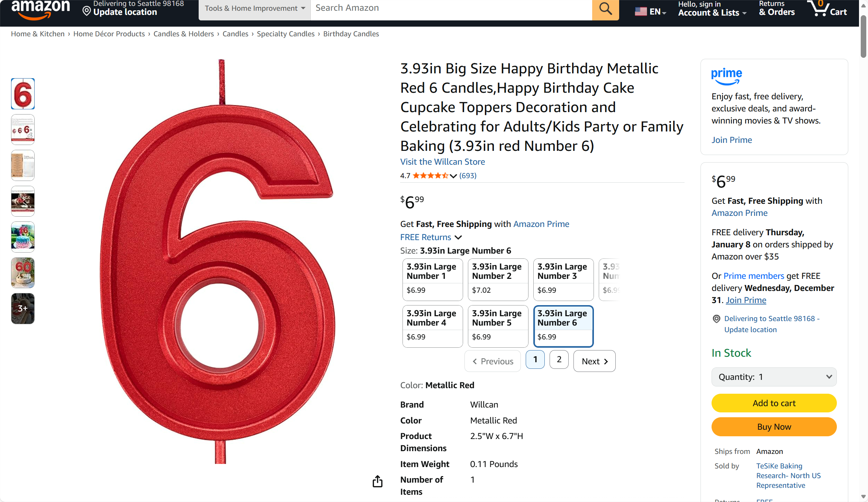Image resolution: width=868 pixels, height=502 pixels.
Task: Open the Birthday Candles breadcrumb
Action: pyautogui.click(x=351, y=34)
